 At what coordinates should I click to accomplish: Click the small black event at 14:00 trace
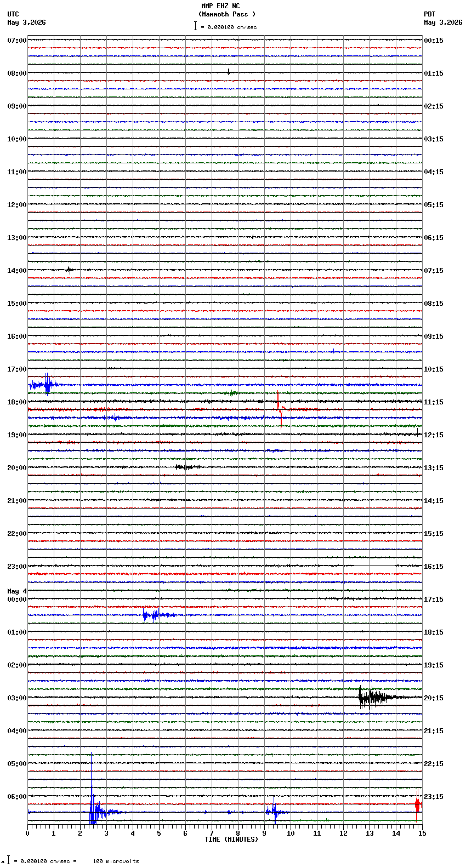point(69,270)
